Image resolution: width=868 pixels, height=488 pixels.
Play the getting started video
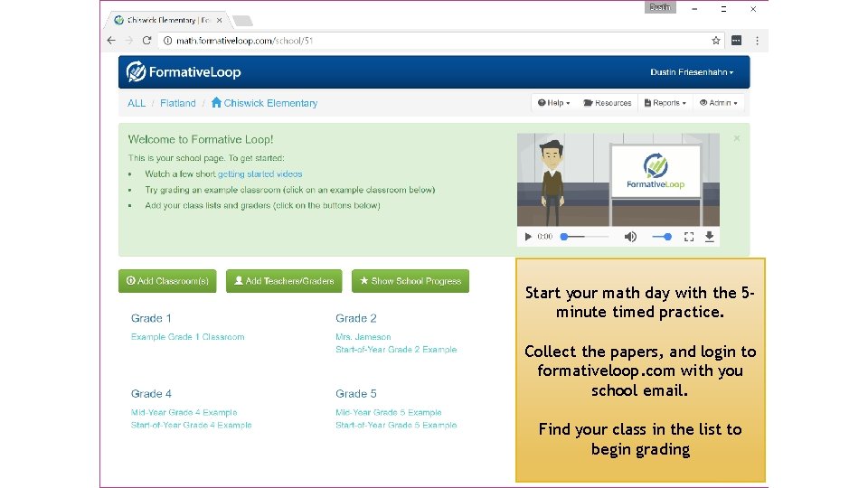click(527, 237)
